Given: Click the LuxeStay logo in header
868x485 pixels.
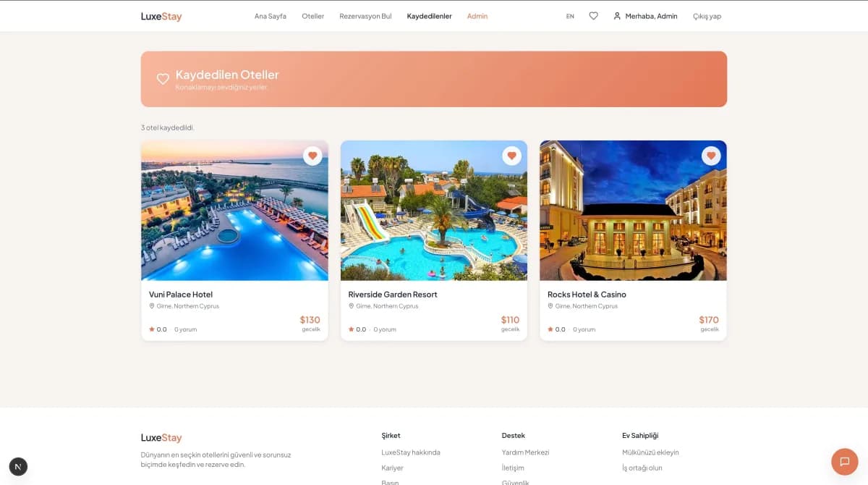Looking at the screenshot, I should tap(161, 16).
